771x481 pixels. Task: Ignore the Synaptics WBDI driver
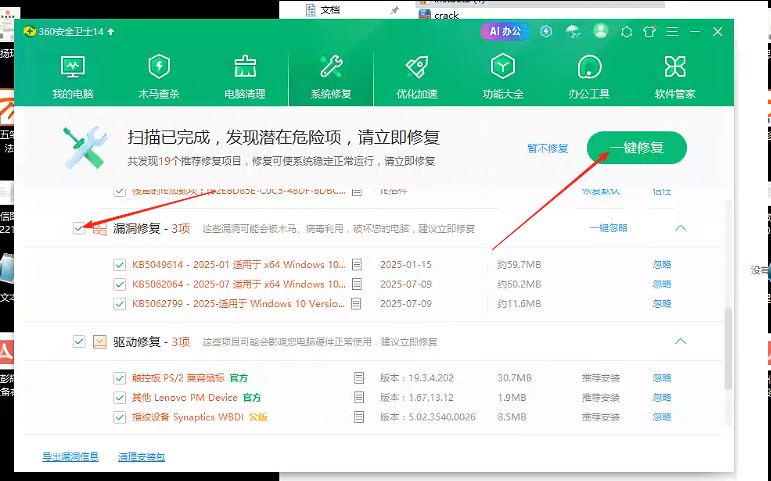pos(662,417)
